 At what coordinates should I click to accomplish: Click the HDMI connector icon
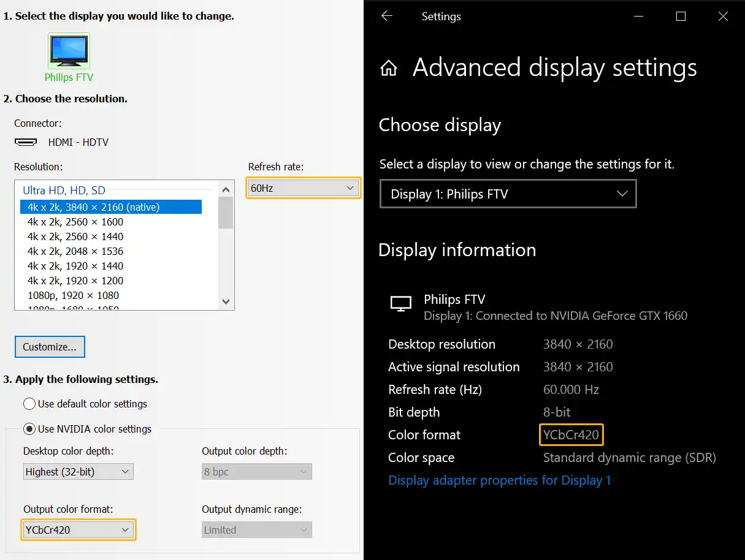pyautogui.click(x=26, y=142)
